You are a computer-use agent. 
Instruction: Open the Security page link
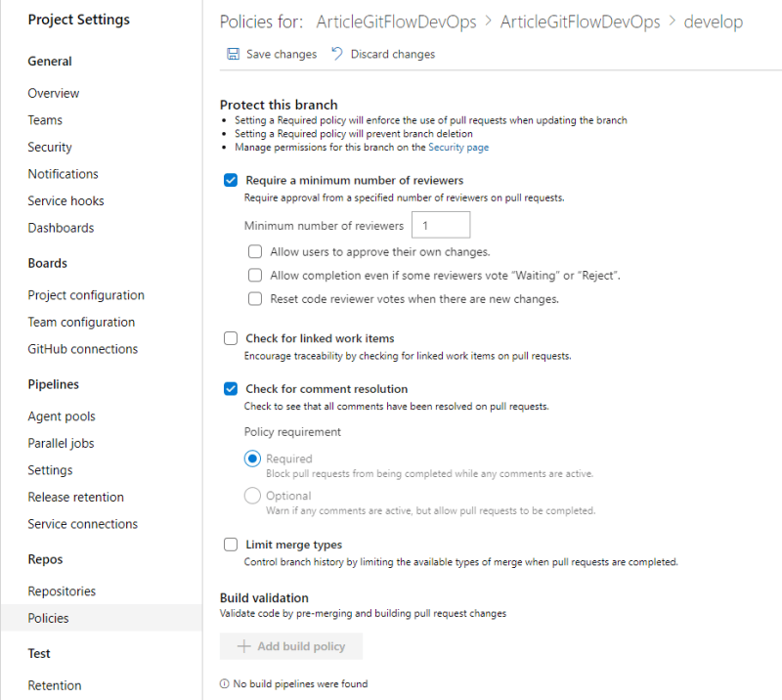point(458,148)
